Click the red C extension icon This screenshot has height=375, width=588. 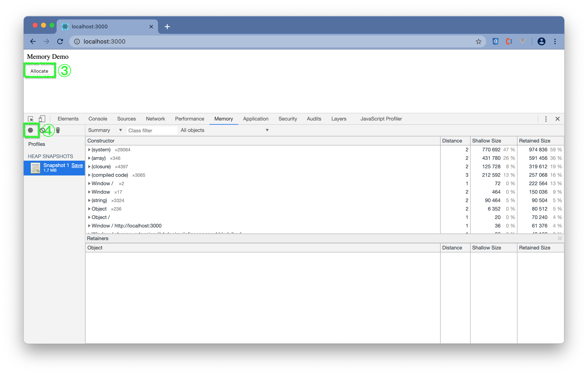point(509,42)
